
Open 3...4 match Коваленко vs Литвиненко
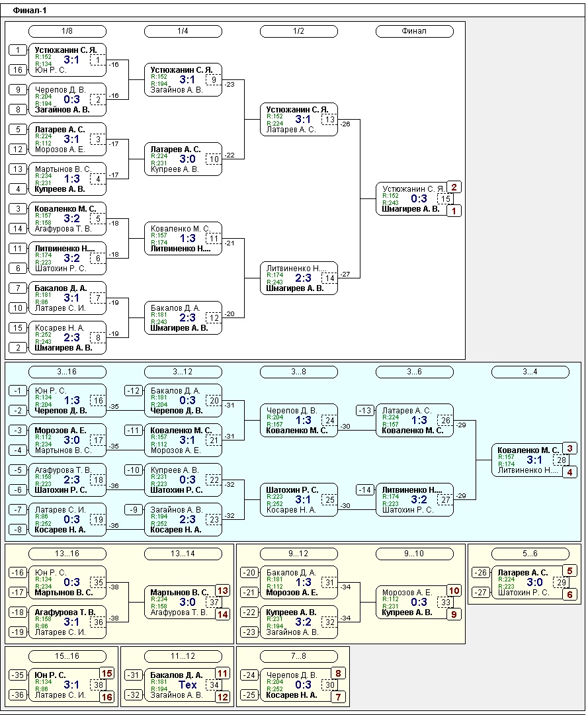[x=530, y=460]
